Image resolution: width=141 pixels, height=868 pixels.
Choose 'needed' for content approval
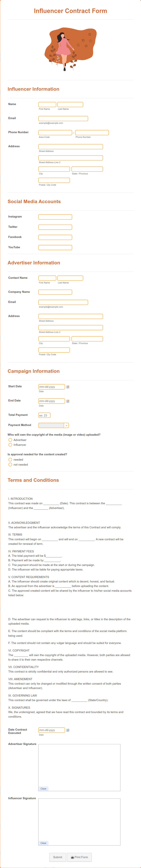(10, 460)
